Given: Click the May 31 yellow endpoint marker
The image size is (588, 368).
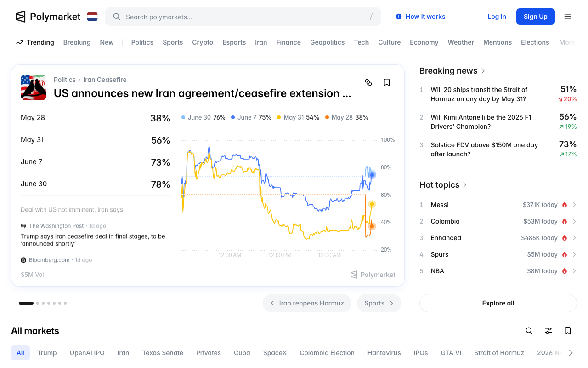Looking at the screenshot, I should [372, 204].
